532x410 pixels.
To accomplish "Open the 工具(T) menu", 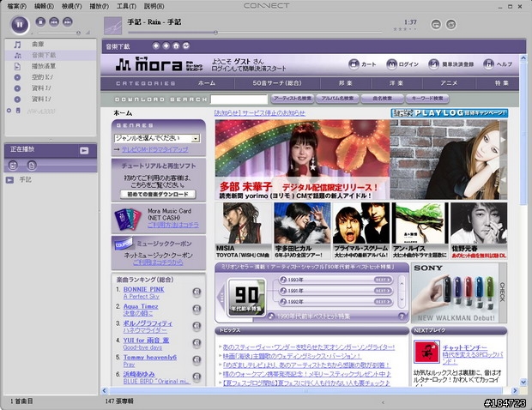I will tap(126, 6).
